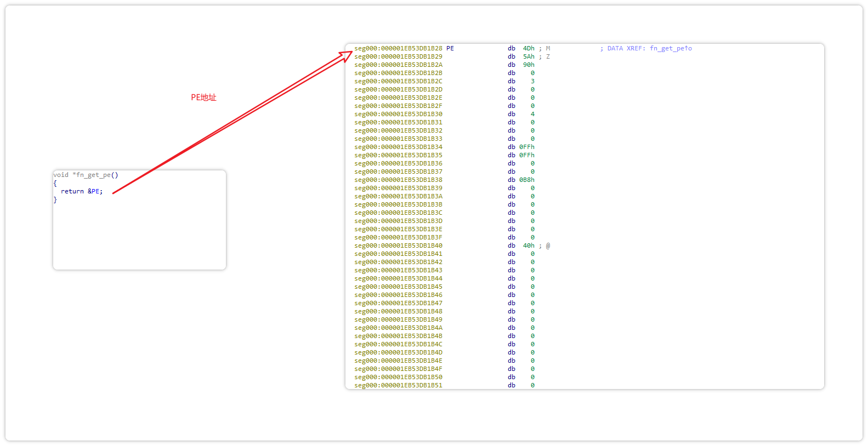Click the 'db' directive on row 1B40

point(512,245)
